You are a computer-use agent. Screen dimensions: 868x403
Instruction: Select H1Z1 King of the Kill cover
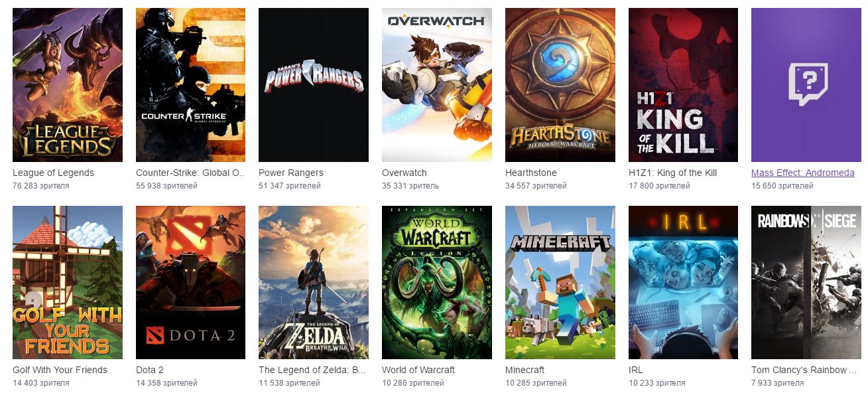point(683,85)
